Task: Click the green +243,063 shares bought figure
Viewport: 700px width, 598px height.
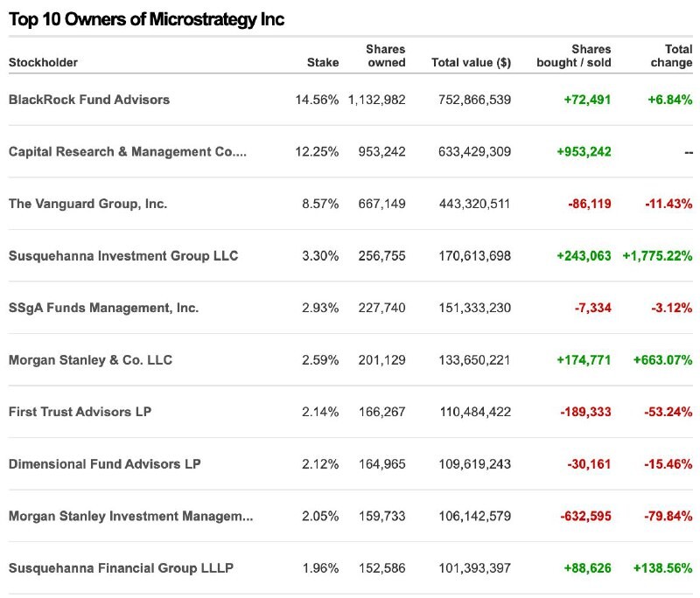Action: coord(584,255)
